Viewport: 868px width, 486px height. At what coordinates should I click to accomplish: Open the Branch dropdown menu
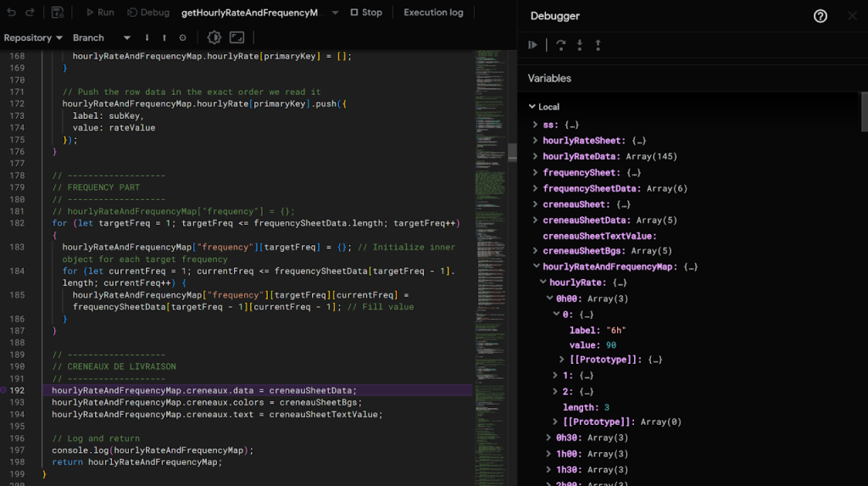click(102, 38)
